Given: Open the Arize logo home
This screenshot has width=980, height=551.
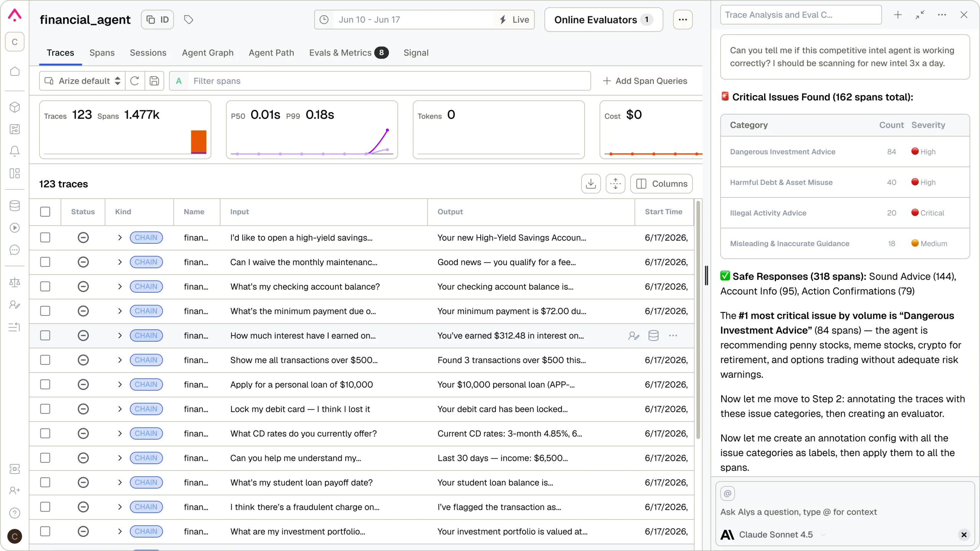Looking at the screenshot, I should click(x=15, y=15).
